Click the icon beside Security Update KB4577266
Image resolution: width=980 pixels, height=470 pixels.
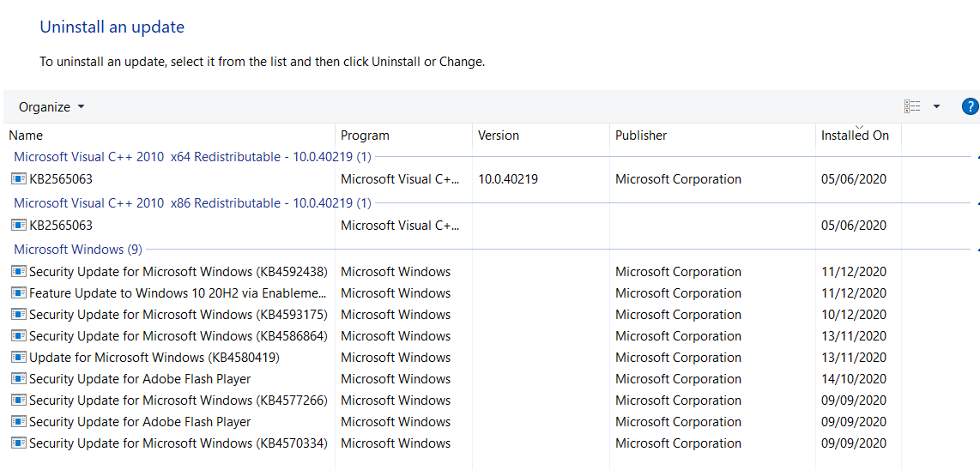19,401
